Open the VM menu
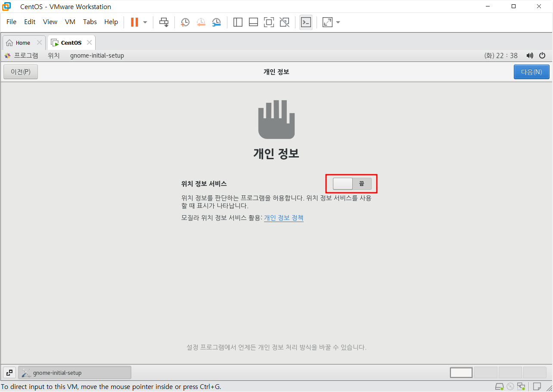This screenshot has height=392, width=553. click(70, 22)
